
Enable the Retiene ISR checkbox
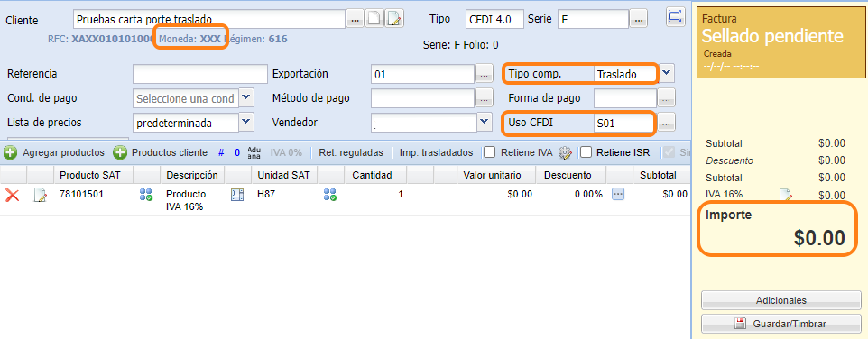tap(586, 152)
